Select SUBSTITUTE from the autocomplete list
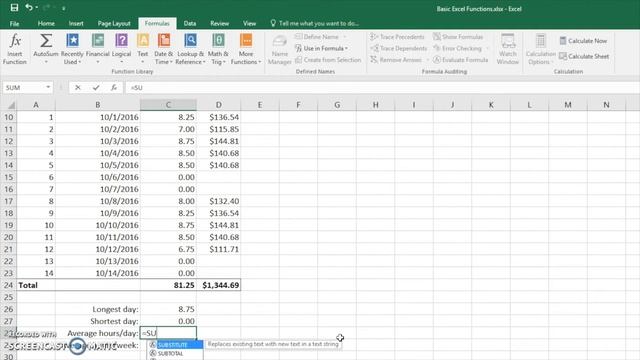 [x=176, y=345]
